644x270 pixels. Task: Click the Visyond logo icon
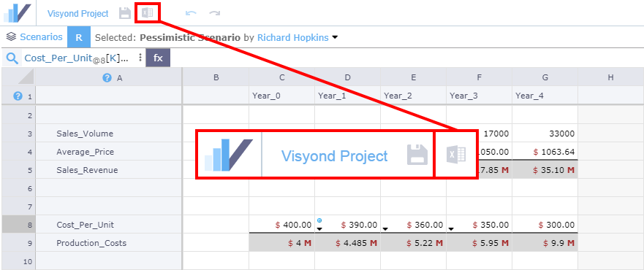(18, 13)
